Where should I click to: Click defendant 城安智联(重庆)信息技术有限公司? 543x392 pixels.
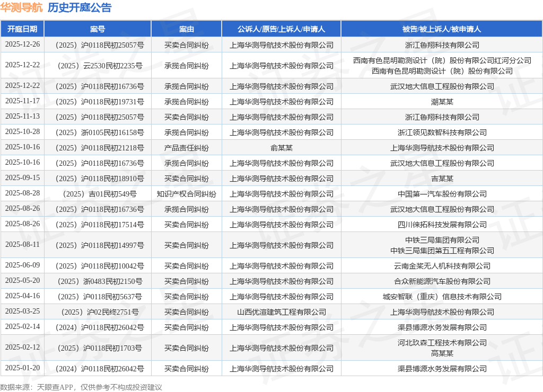pos(442,297)
